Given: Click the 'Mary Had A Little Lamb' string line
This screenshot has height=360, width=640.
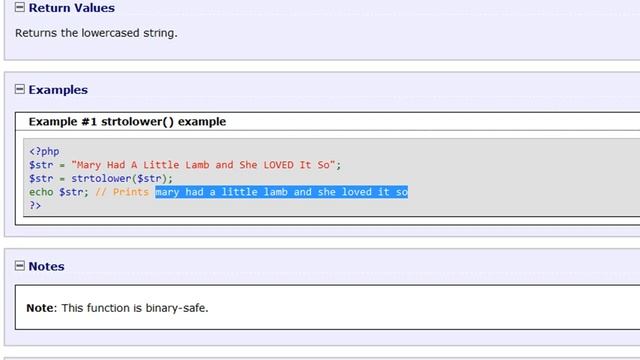Looking at the screenshot, I should tap(185, 165).
